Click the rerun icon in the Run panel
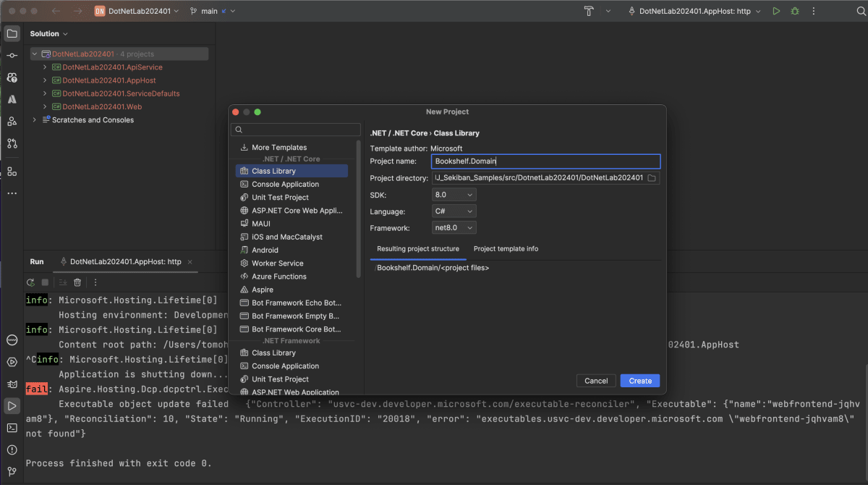 30,282
